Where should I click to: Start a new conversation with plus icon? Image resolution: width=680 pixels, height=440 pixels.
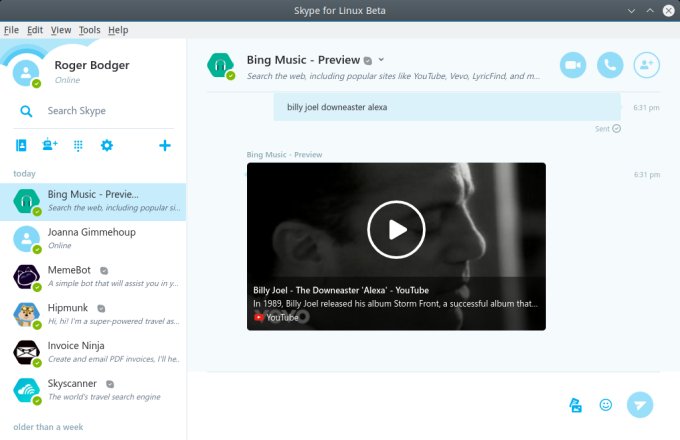(165, 145)
